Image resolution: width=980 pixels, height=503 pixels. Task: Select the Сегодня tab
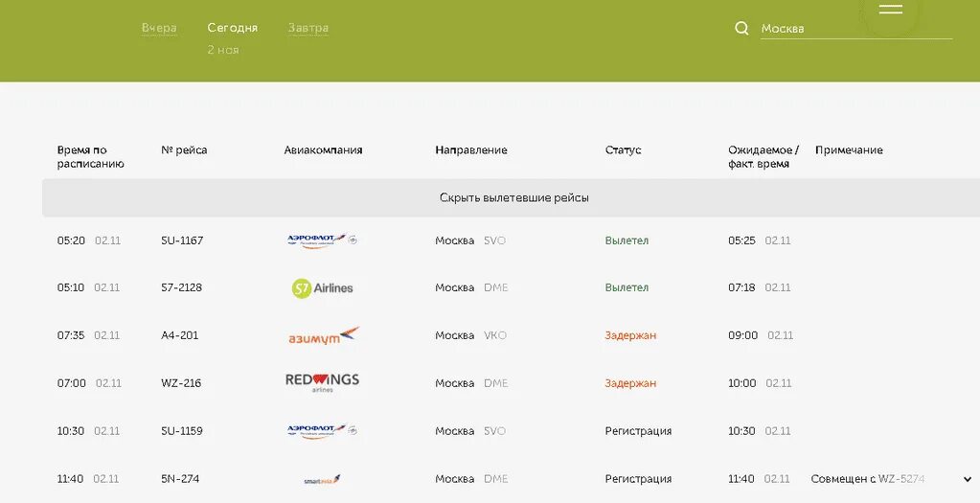point(233,28)
